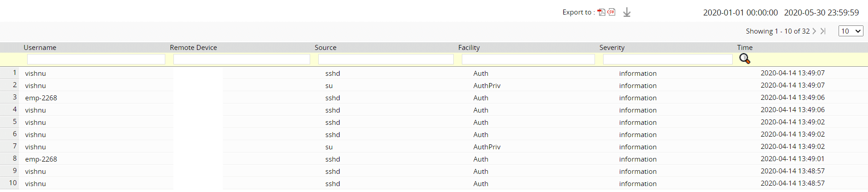
Task: Sort by the Remote Device column header
Action: pos(193,48)
